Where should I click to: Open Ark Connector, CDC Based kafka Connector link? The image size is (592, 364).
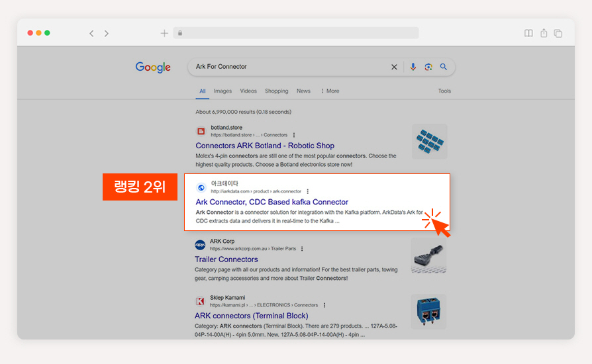click(272, 202)
